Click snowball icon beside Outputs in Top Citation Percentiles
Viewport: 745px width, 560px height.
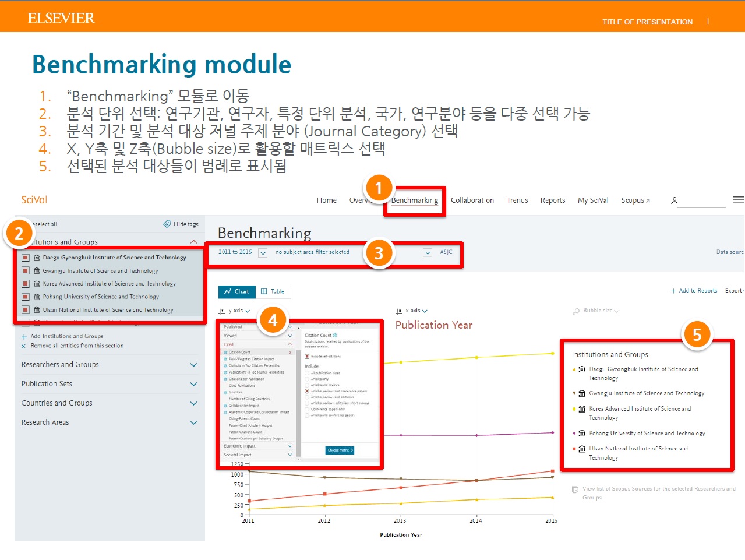click(x=225, y=366)
